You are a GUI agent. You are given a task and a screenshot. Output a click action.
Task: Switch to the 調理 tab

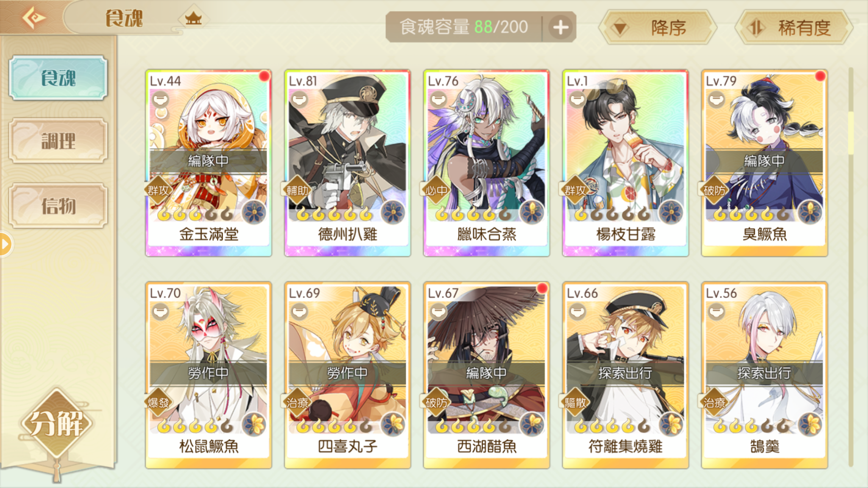click(x=58, y=141)
